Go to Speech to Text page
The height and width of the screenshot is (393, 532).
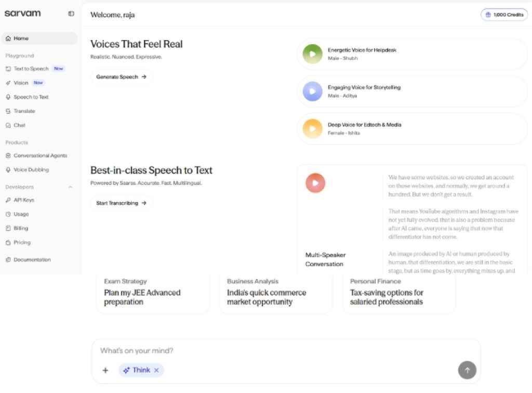point(31,97)
